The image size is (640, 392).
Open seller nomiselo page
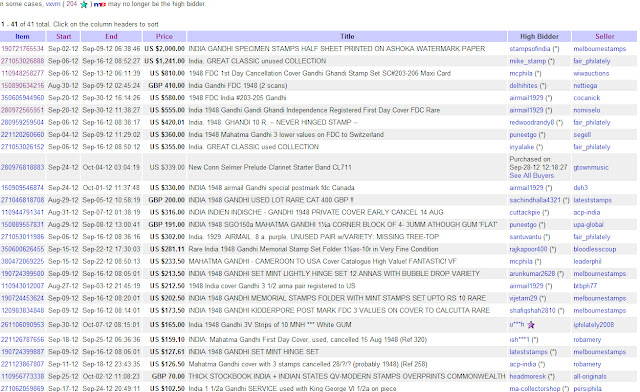click(587, 110)
